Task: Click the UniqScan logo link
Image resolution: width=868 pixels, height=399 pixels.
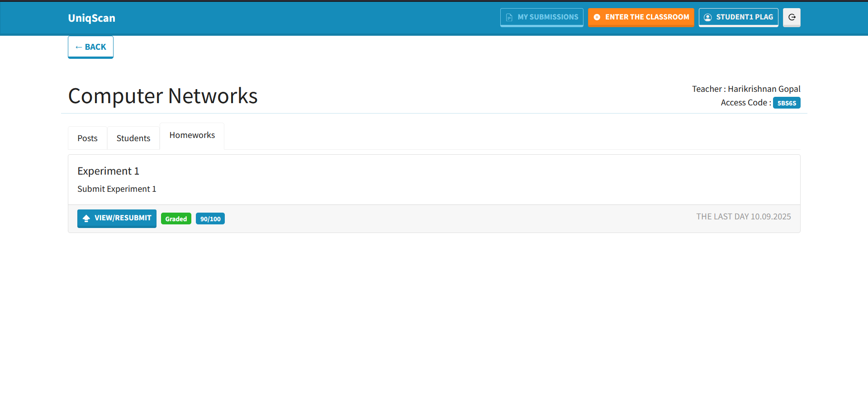Action: coord(91,18)
